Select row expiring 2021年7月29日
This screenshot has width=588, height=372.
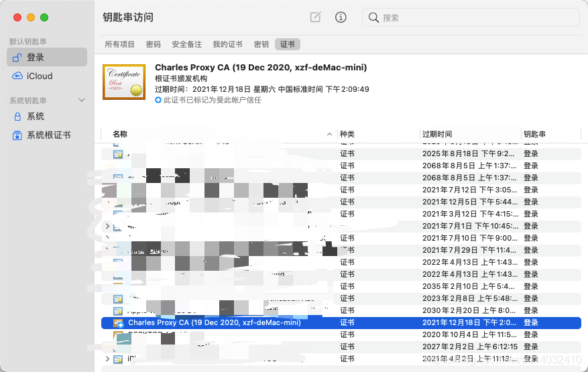(x=341, y=250)
